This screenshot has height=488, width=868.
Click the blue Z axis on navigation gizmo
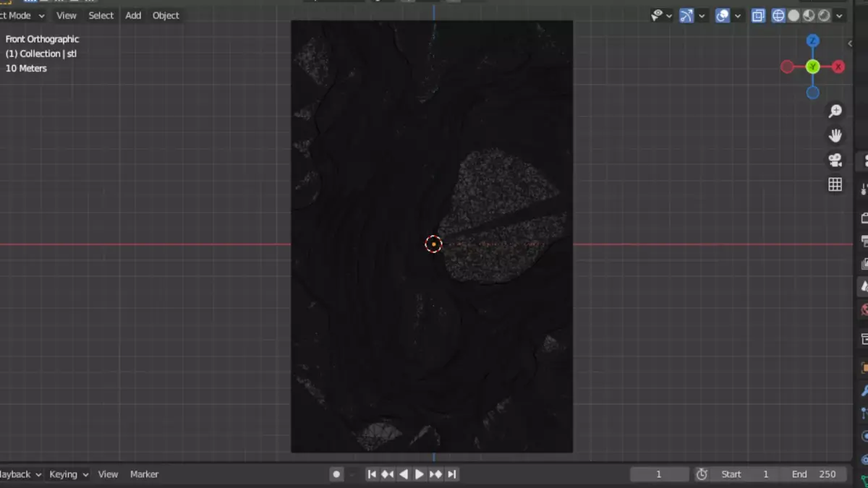point(813,40)
